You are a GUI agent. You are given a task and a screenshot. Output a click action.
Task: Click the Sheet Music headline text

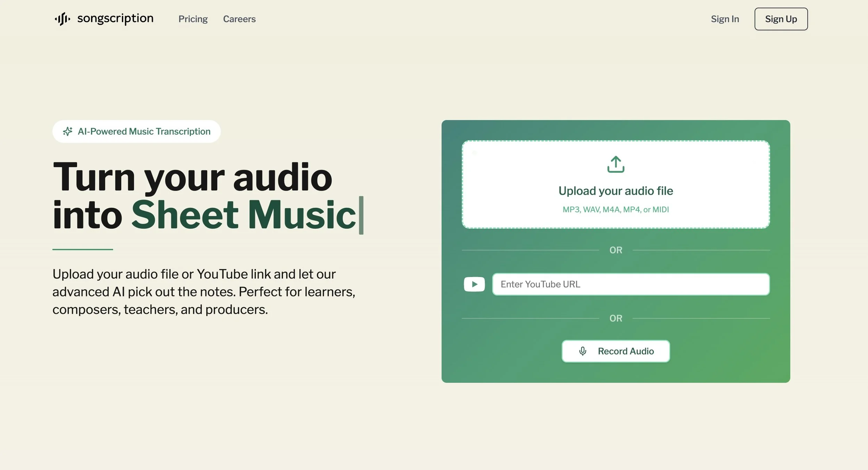243,215
